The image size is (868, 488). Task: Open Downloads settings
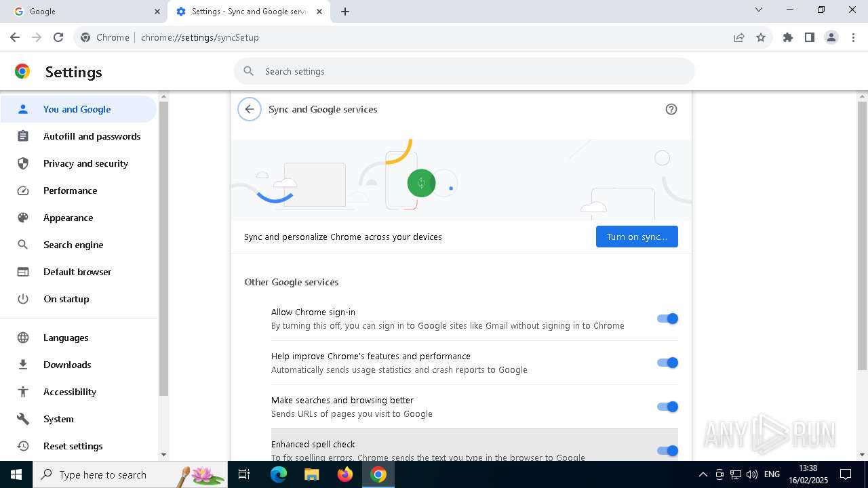coord(79,365)
